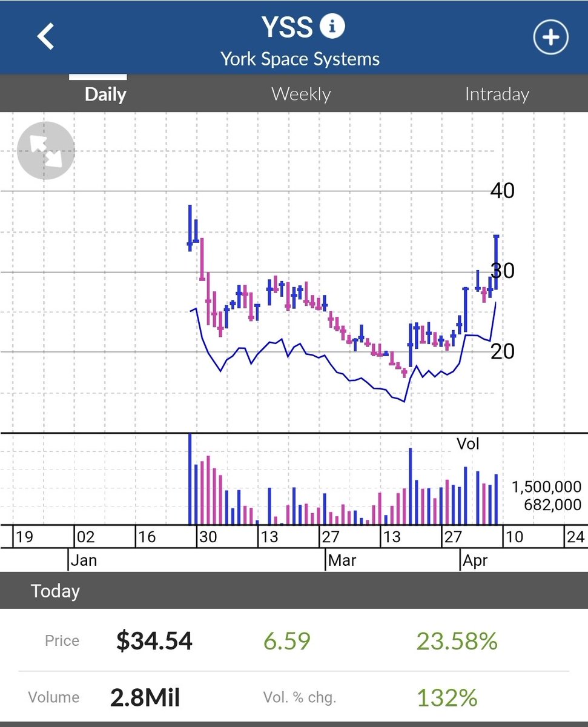
Task: Click the York Space Systems company name
Action: tap(300, 59)
